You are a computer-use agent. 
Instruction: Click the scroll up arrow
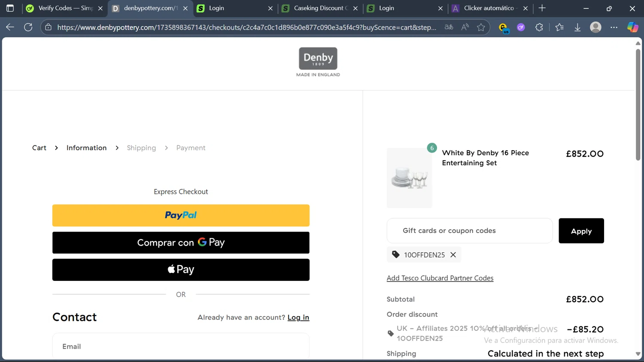(x=638, y=43)
